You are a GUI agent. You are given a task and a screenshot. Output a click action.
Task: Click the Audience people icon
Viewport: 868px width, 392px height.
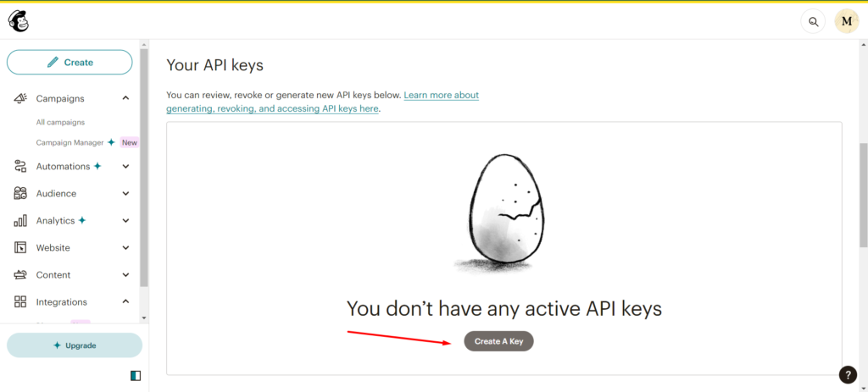20,194
